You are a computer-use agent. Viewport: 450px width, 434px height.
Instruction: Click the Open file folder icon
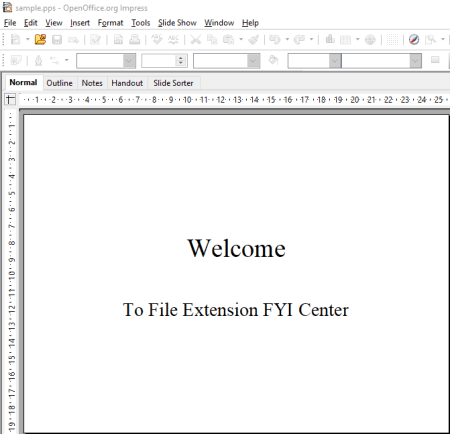click(40, 40)
